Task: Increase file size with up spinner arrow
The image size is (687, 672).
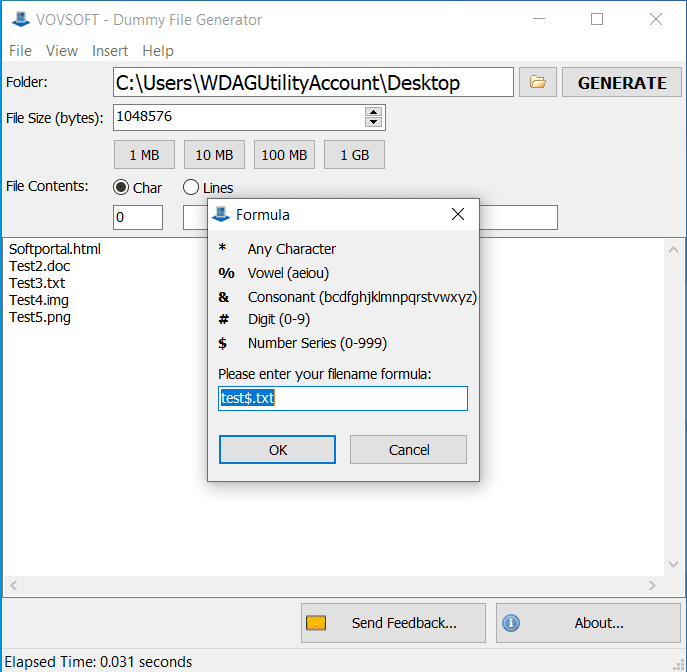Action: click(x=373, y=112)
